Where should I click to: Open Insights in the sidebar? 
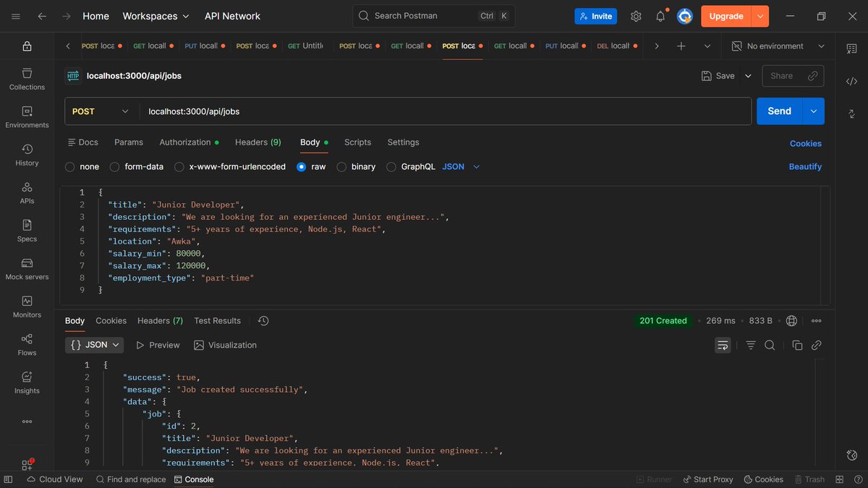tap(27, 382)
